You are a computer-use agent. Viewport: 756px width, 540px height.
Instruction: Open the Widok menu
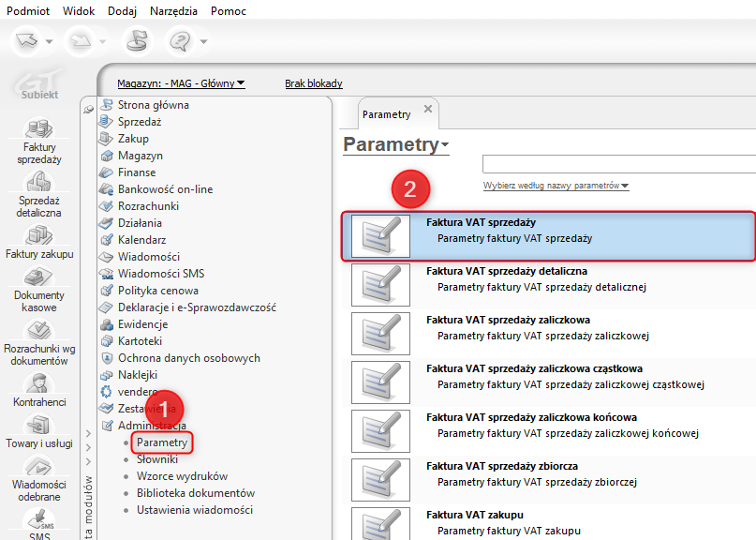pyautogui.click(x=79, y=10)
